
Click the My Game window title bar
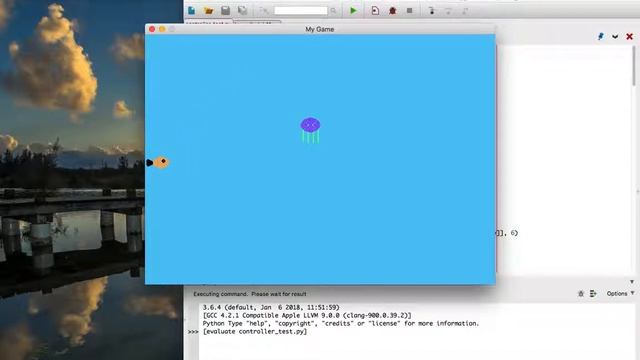320,29
